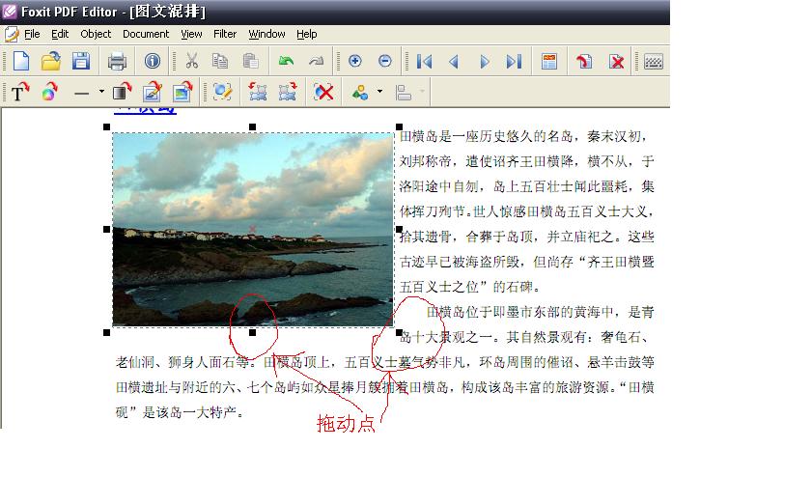Viewport: 812px width, 504px height.
Task: Open the Filter menu
Action: coord(225,34)
